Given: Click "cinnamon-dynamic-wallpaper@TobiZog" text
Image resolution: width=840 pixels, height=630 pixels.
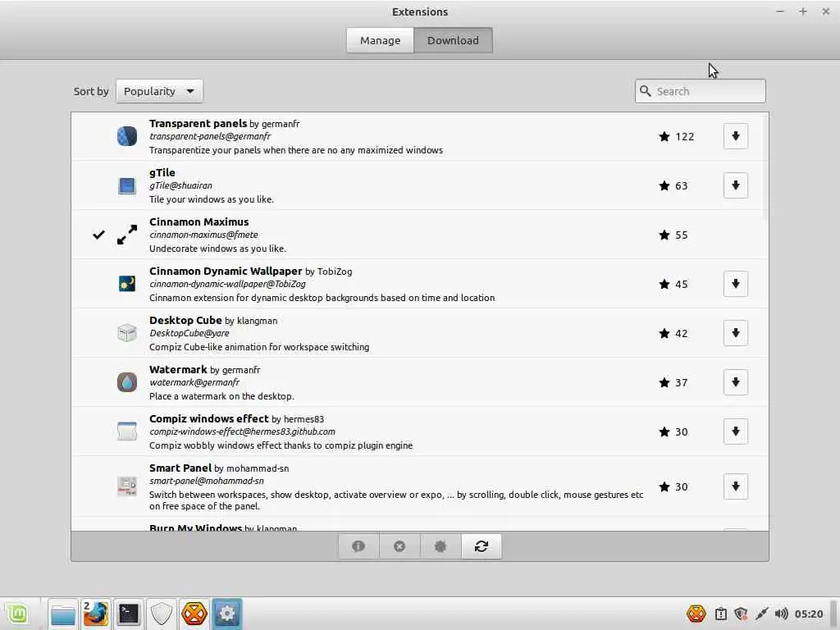Looking at the screenshot, I should point(228,284).
